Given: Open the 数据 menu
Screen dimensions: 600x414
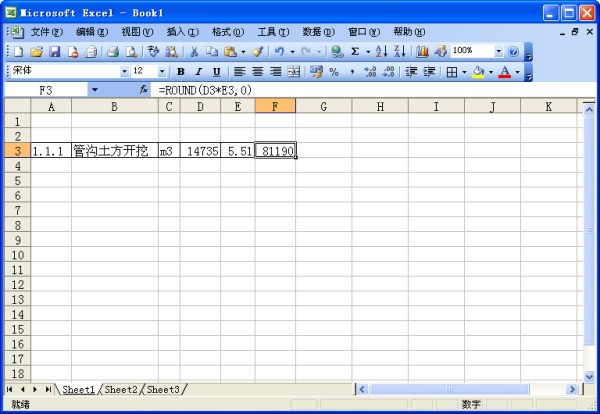Looking at the screenshot, I should coord(318,32).
